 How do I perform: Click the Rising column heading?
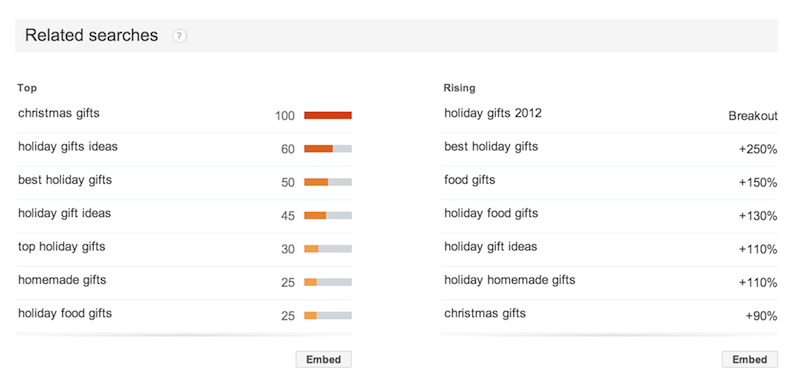coord(459,88)
